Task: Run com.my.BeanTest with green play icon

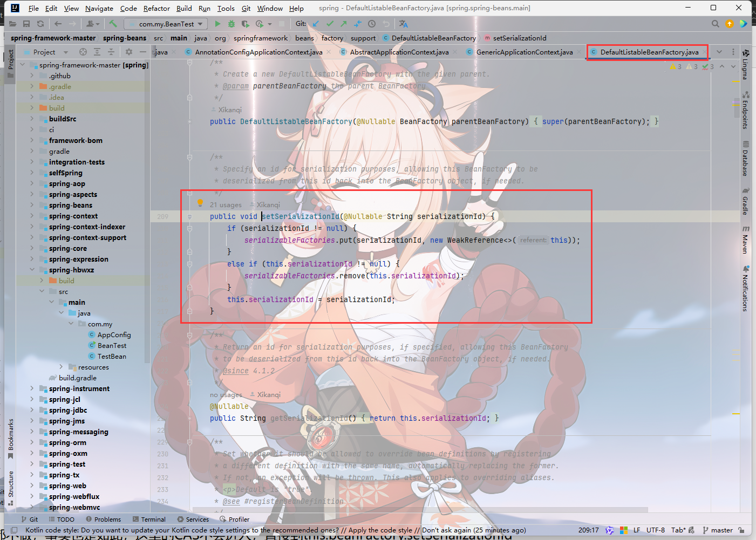Action: tap(217, 24)
